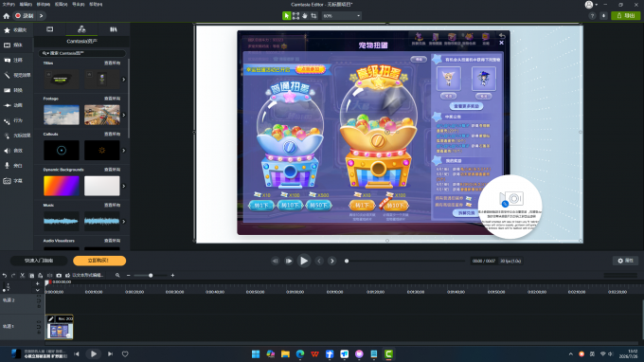View all Music assets
Image resolution: width=644 pixels, height=362 pixels.
[x=112, y=205]
